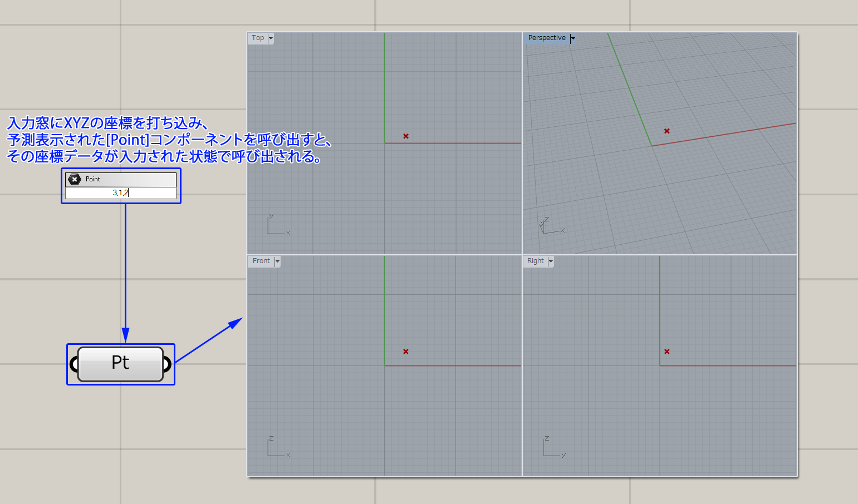Image resolution: width=858 pixels, height=504 pixels.
Task: Click the YZ axis icon in Right viewport
Action: tap(554, 447)
